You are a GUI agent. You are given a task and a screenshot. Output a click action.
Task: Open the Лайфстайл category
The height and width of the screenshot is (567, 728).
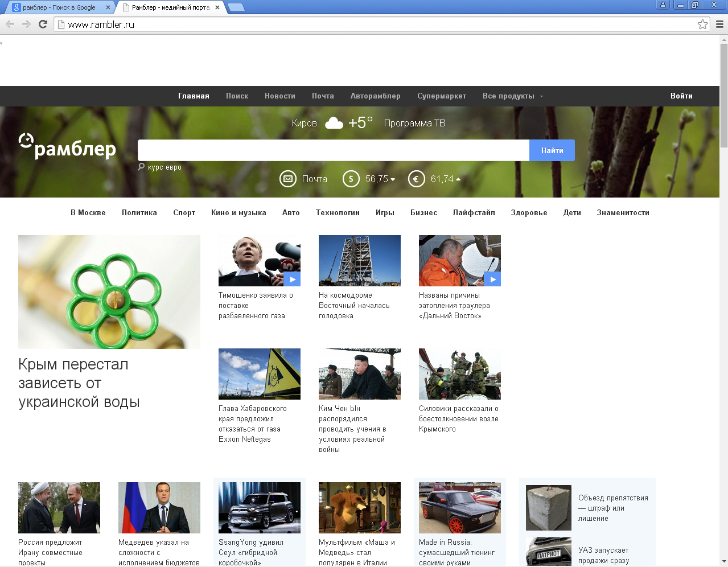click(x=474, y=212)
